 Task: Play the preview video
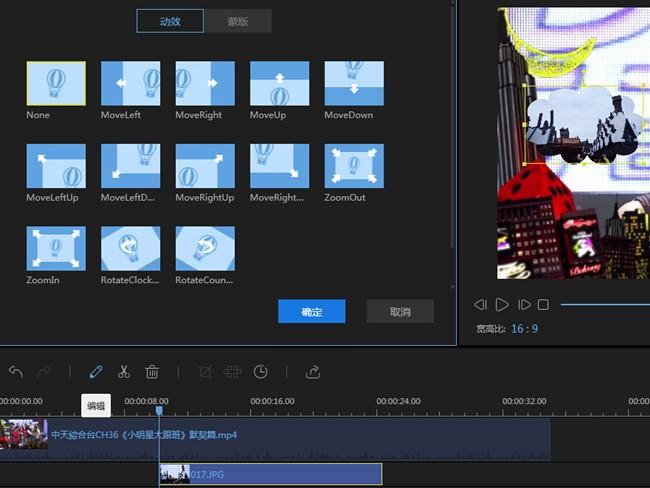502,305
